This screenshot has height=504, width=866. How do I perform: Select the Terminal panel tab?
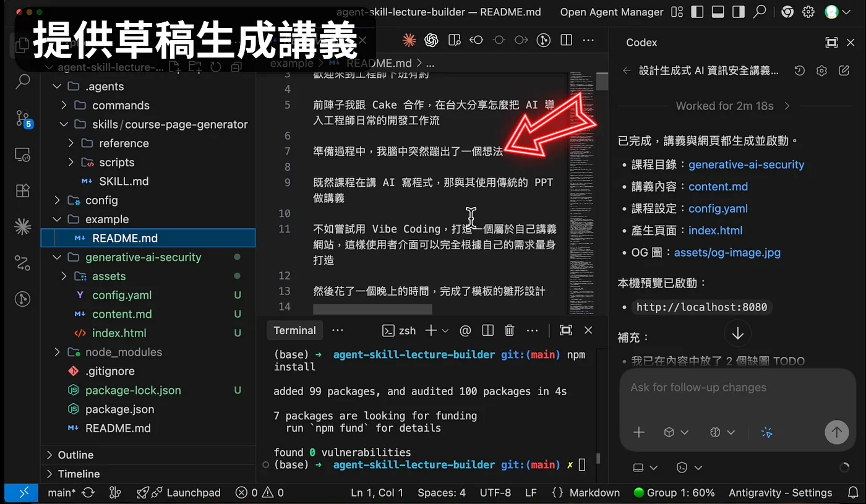point(294,330)
